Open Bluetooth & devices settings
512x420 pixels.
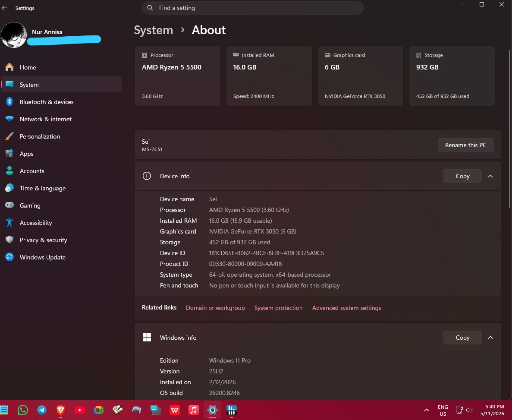click(x=61, y=102)
